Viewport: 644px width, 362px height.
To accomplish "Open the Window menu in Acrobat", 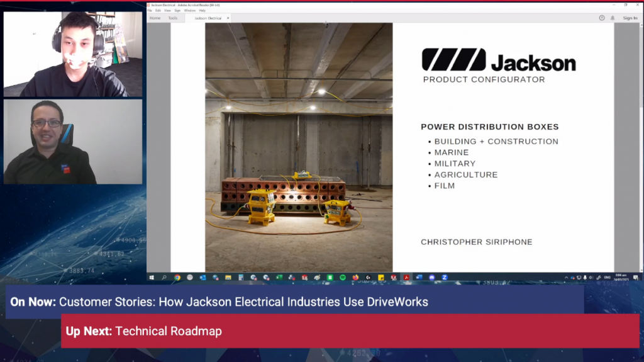I will 190,11.
